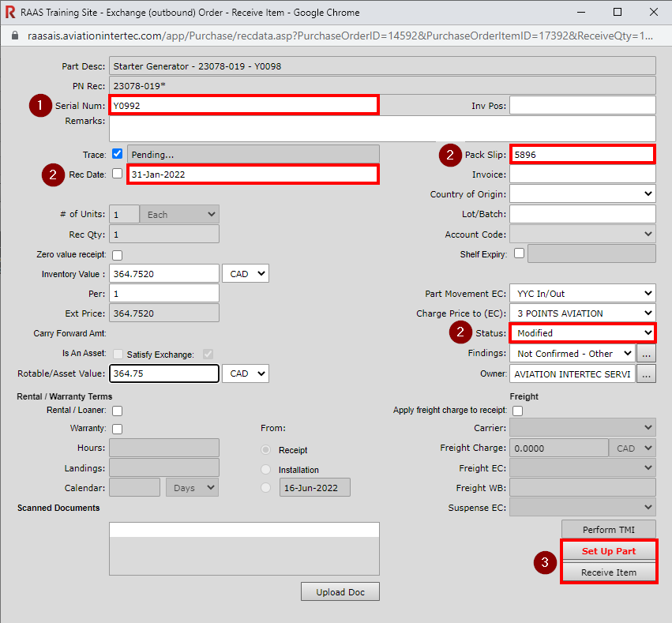Open the Status dropdown showing Modified
The height and width of the screenshot is (623, 672).
tap(582, 333)
